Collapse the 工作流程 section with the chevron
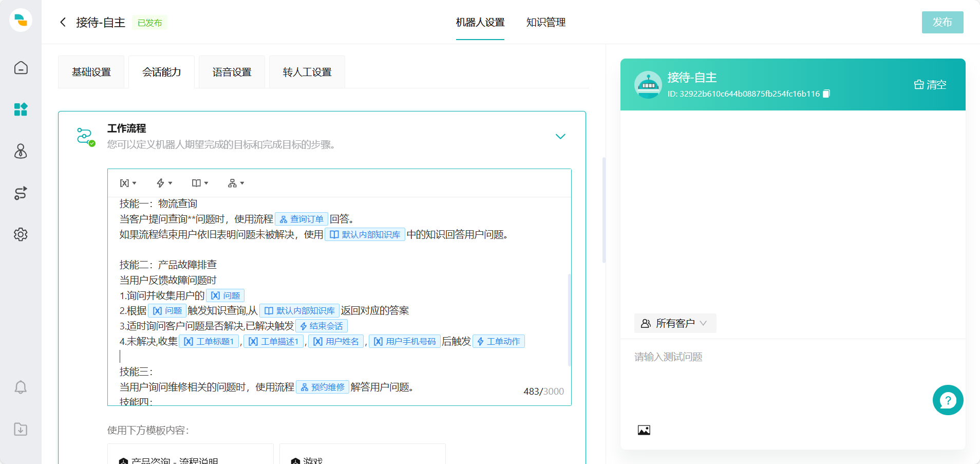The image size is (980, 464). [x=560, y=136]
